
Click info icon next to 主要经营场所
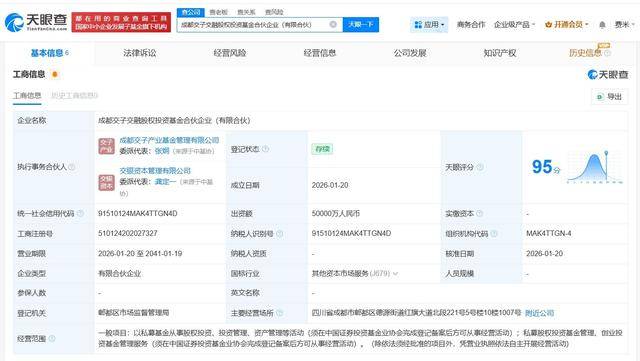coord(279,313)
